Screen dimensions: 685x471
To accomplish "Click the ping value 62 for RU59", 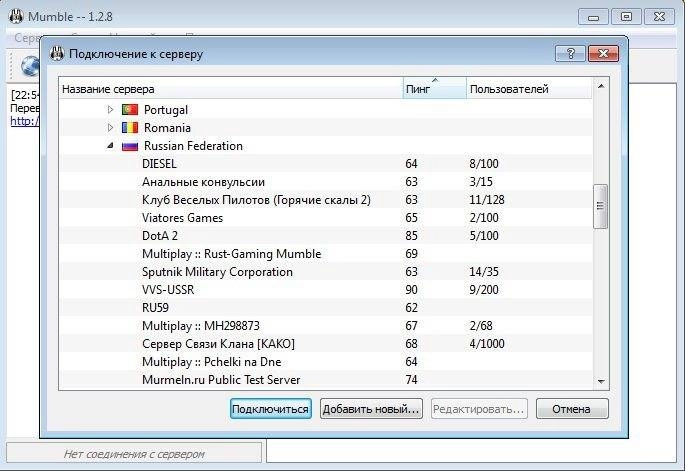I will pos(411,308).
